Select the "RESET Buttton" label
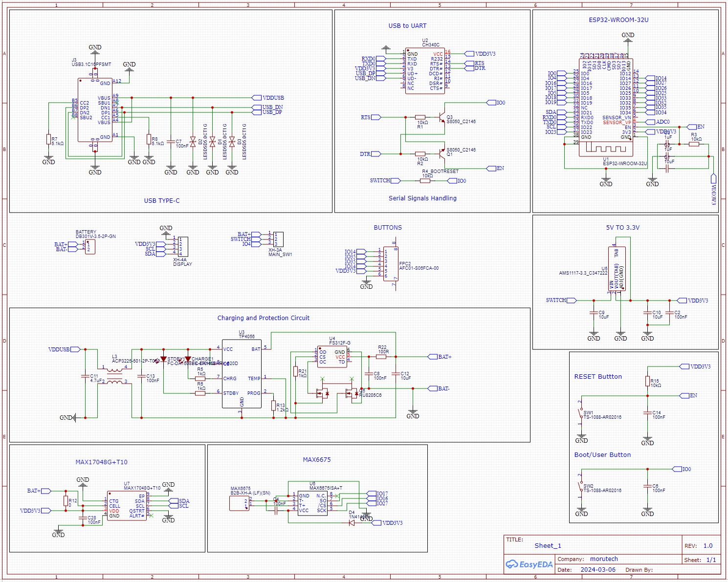 598,376
